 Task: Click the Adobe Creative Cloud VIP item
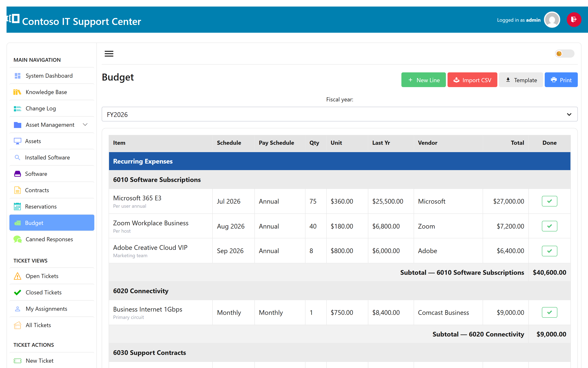click(x=150, y=248)
